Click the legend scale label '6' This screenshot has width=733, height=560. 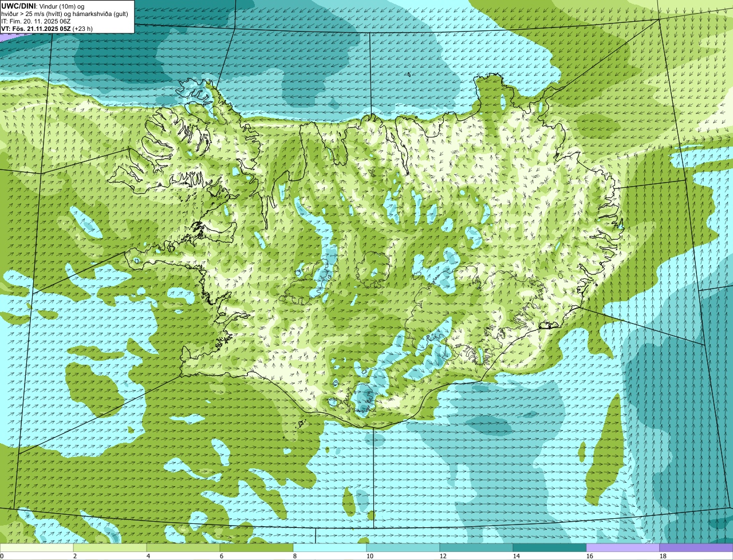(222, 556)
